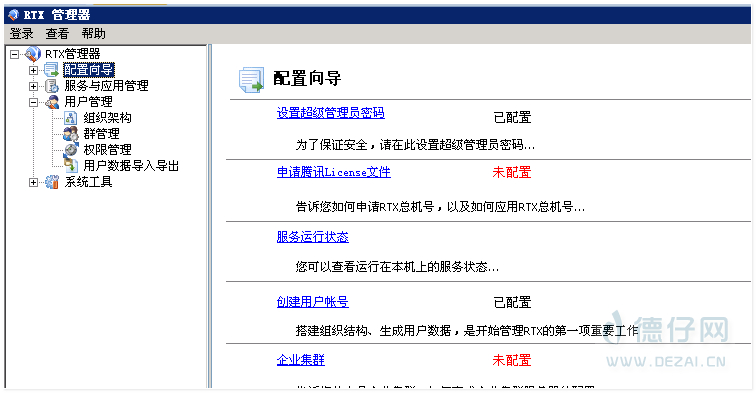
Task: Expand the 服务与应用管理 node
Action: 33,86
